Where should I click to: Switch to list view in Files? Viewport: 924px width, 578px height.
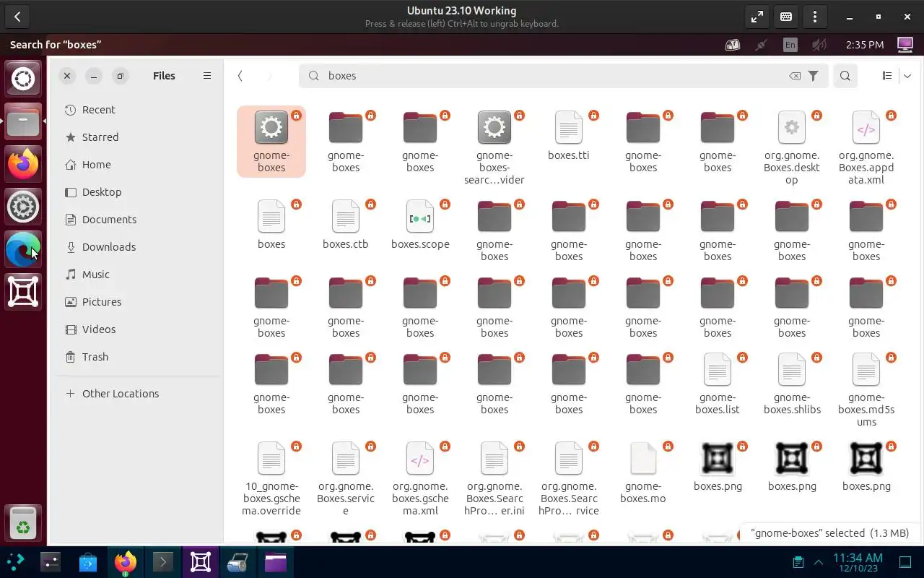[x=887, y=76]
